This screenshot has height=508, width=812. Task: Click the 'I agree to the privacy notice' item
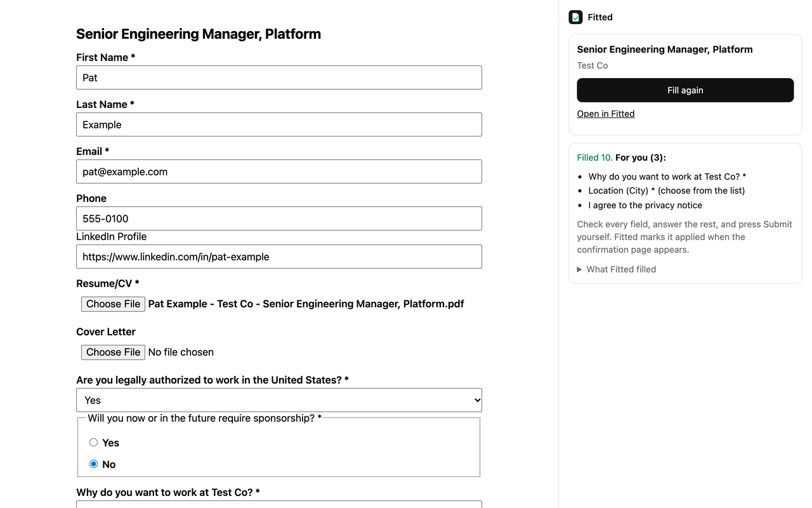[x=645, y=205]
